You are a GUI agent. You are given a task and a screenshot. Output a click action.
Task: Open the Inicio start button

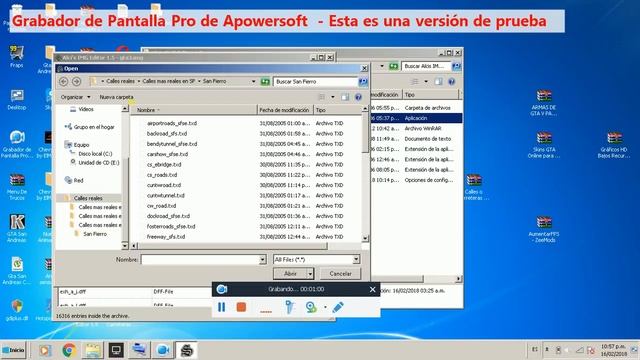pos(13,350)
